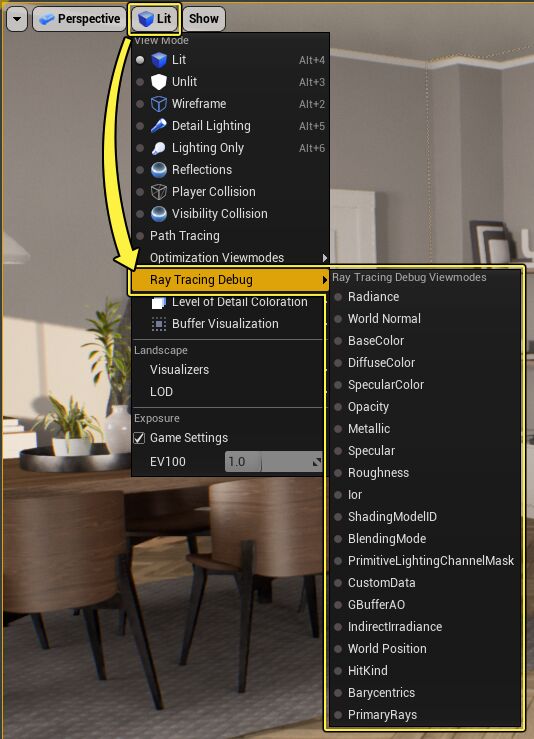Screen dimensions: 534x739
Task: Open the Perspective view dropdown
Action: tap(79, 19)
